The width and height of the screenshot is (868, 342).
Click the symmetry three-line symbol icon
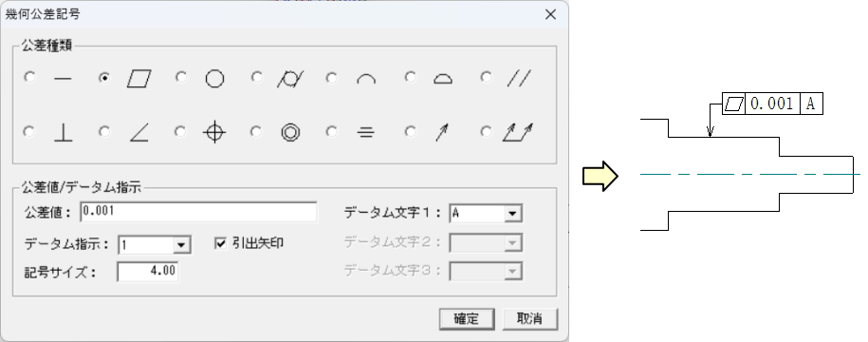point(365,132)
